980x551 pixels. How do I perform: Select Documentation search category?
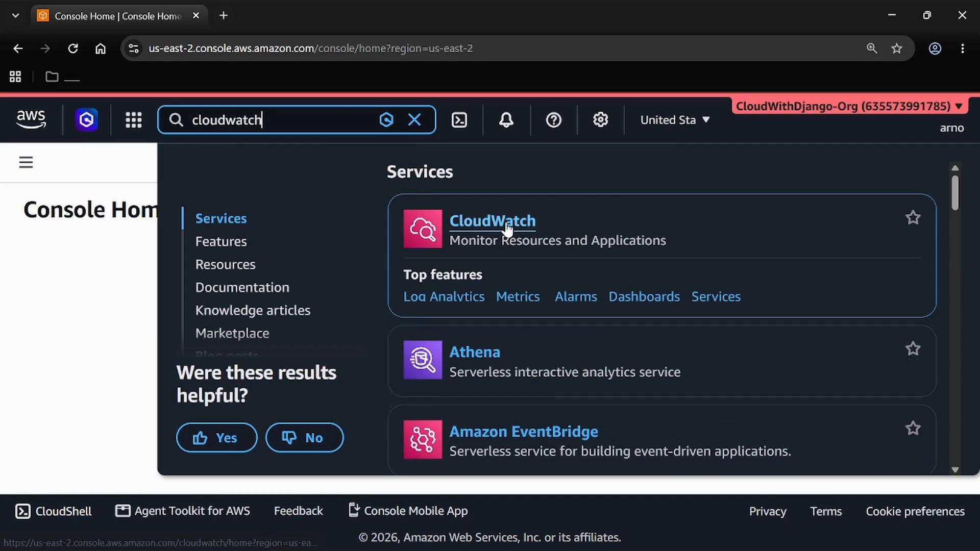click(242, 287)
